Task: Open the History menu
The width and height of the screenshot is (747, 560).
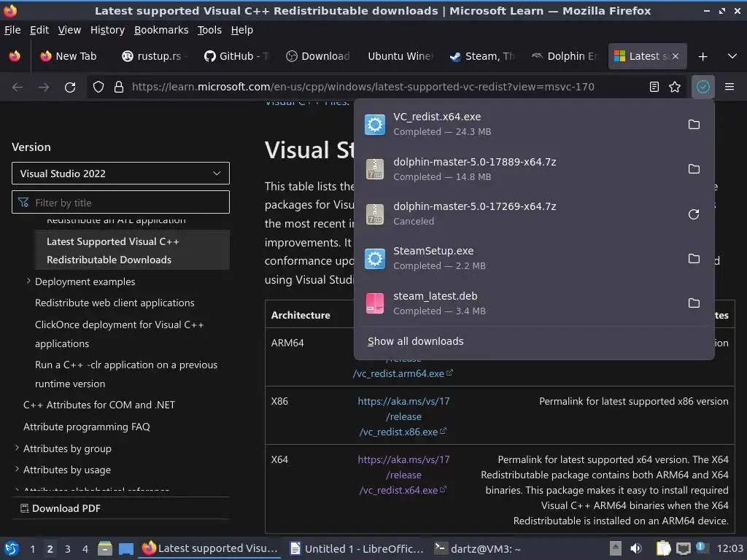Action: pyautogui.click(x=107, y=30)
